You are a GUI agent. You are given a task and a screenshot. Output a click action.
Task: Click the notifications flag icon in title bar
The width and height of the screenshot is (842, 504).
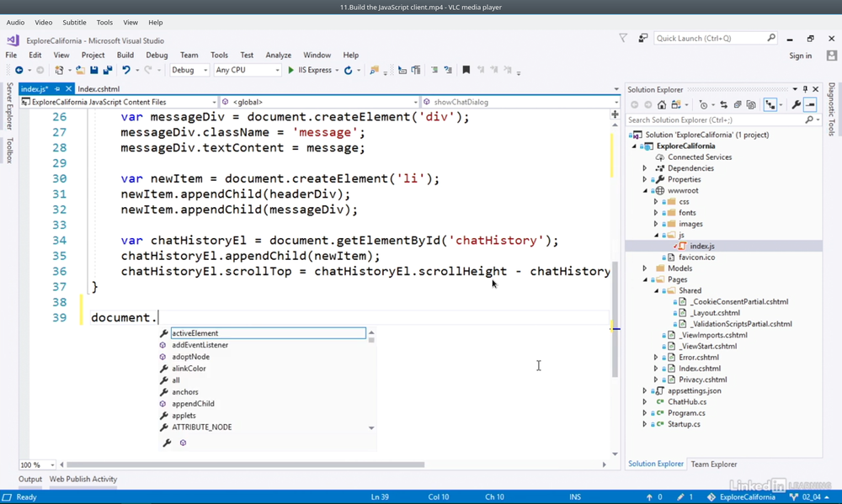tap(623, 38)
